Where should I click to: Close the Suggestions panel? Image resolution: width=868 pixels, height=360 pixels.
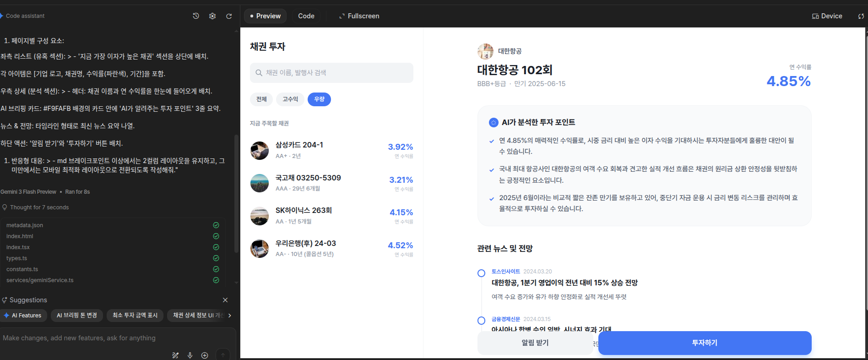225,300
